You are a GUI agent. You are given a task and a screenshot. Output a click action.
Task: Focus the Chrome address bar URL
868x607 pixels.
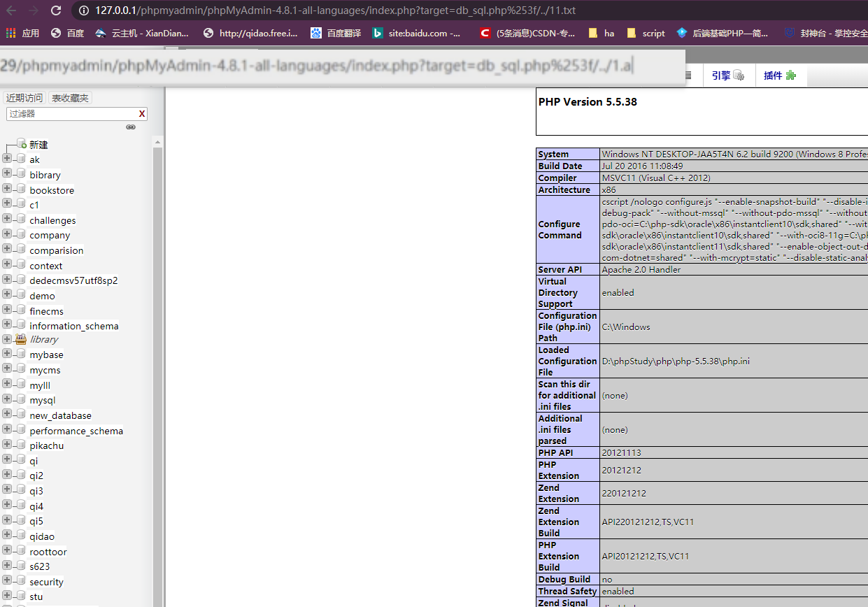(x=336, y=10)
